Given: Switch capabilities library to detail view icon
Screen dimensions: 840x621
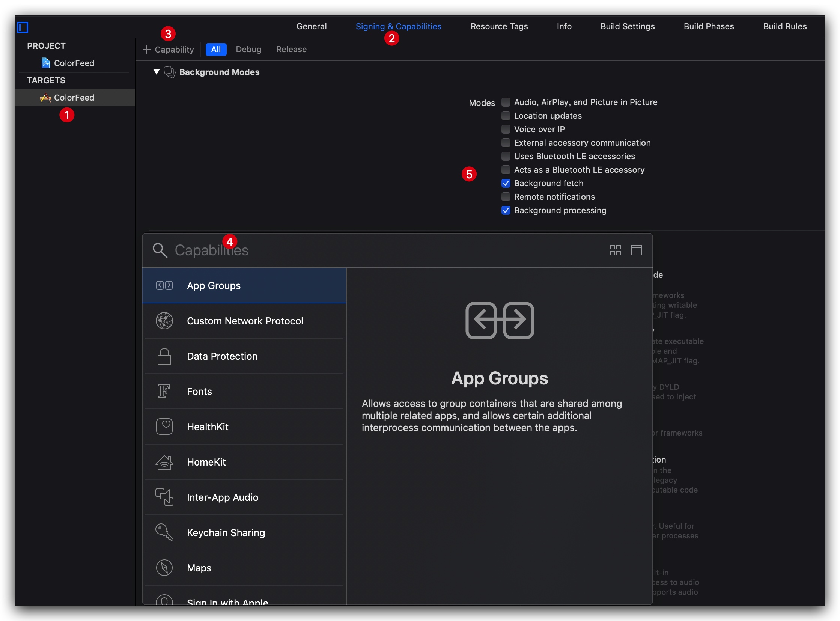Looking at the screenshot, I should 636,250.
